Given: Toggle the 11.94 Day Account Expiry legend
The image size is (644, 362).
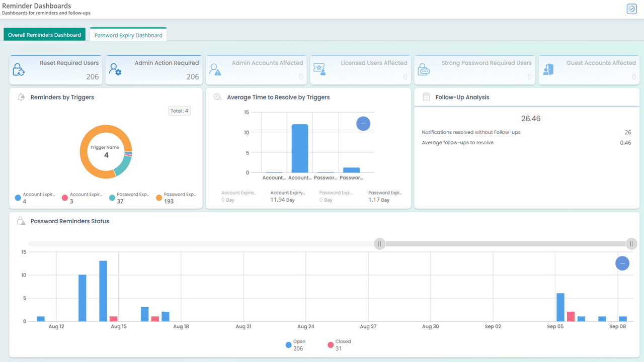Looking at the screenshot, I should coord(288,196).
